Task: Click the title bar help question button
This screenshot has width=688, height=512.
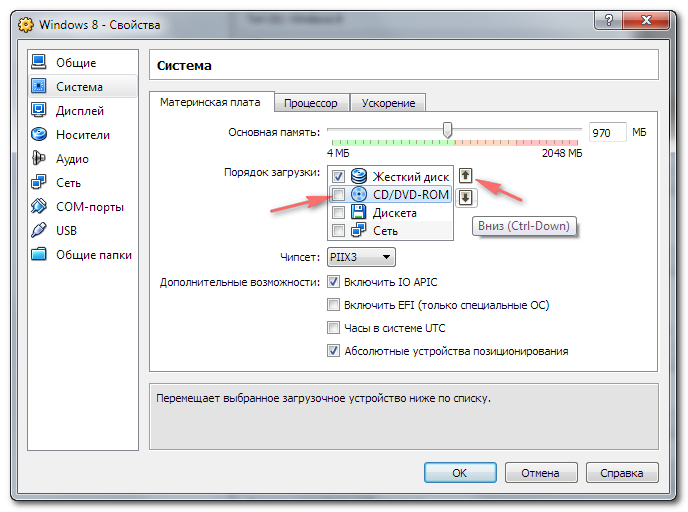Action: (608, 20)
